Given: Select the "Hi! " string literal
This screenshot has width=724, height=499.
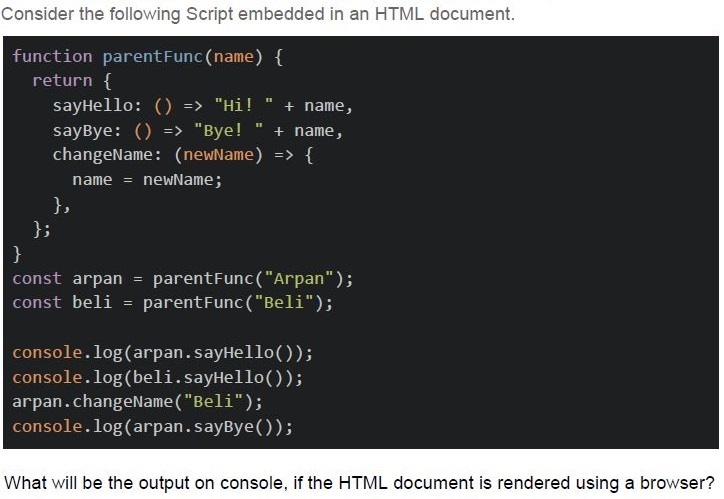Looking at the screenshot, I should tap(244, 105).
